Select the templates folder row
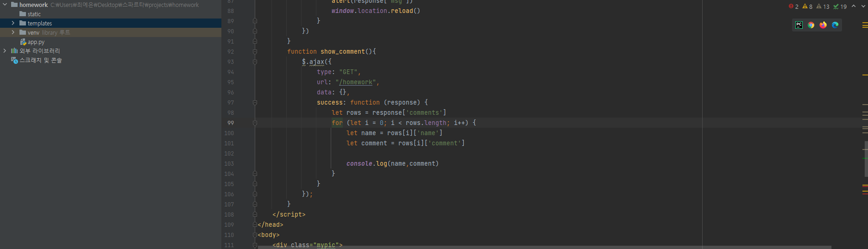The height and width of the screenshot is (249, 868). (x=111, y=23)
